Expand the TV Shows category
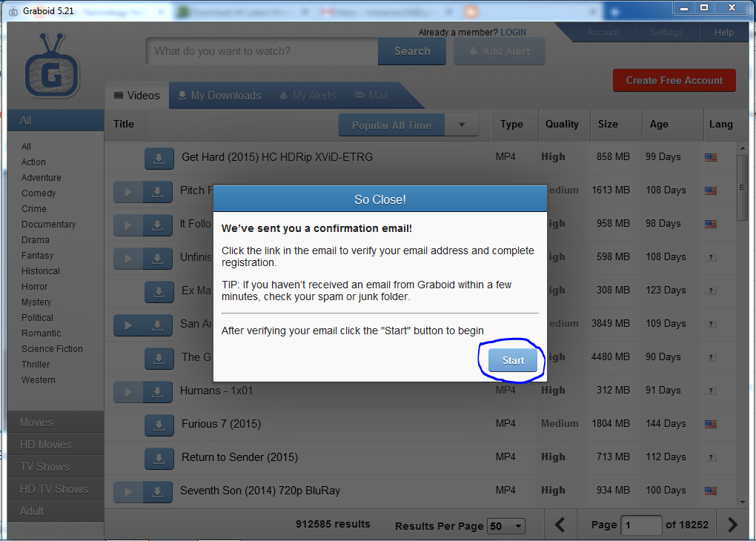This screenshot has width=756, height=541. tap(56, 467)
